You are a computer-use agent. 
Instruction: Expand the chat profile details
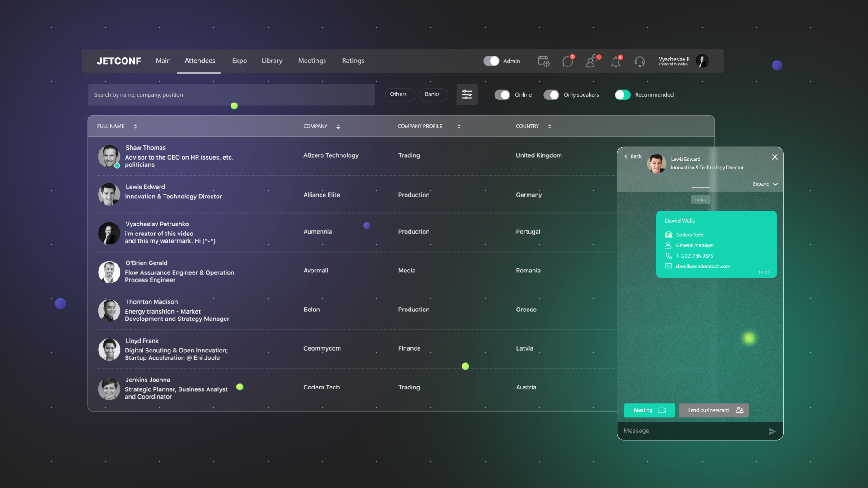(x=765, y=184)
